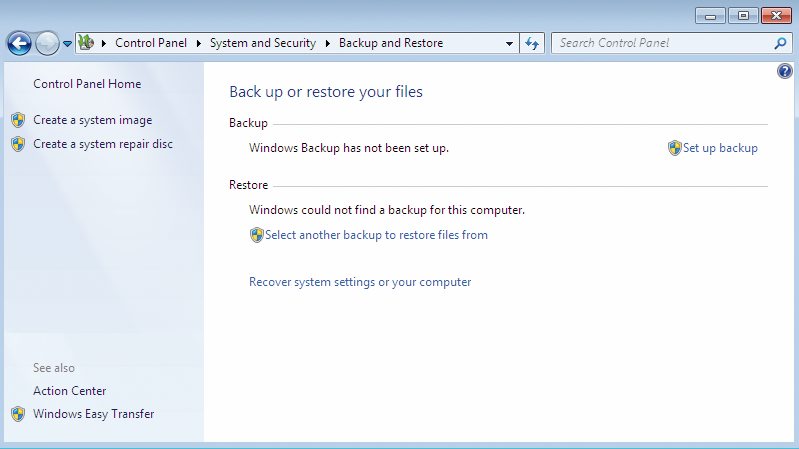Minimize the Backup and Restore window
This screenshot has width=799, height=449.
tap(710, 16)
